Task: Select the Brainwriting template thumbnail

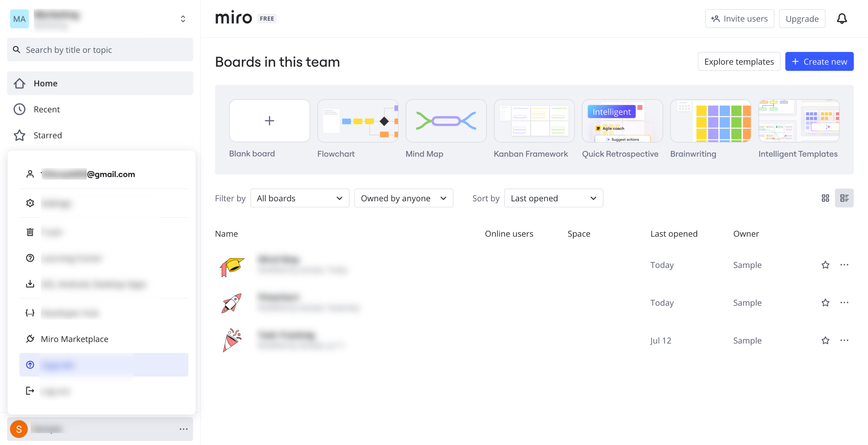Action: 710,121
